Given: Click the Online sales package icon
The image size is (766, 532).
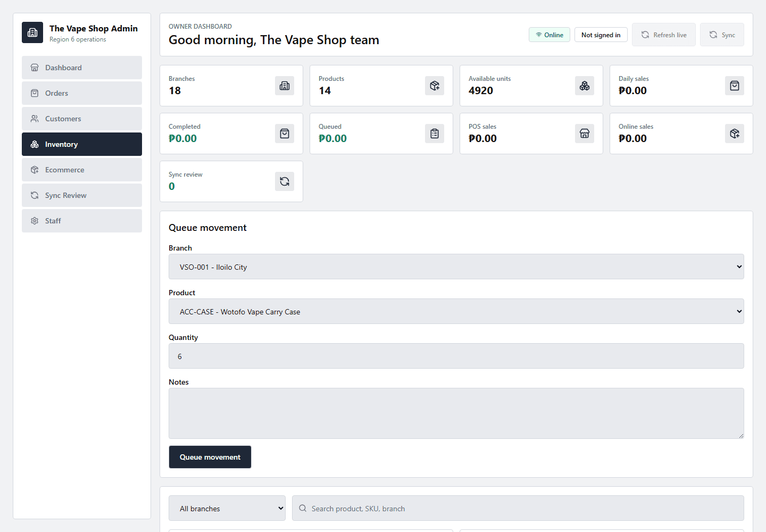Looking at the screenshot, I should pyautogui.click(x=735, y=134).
